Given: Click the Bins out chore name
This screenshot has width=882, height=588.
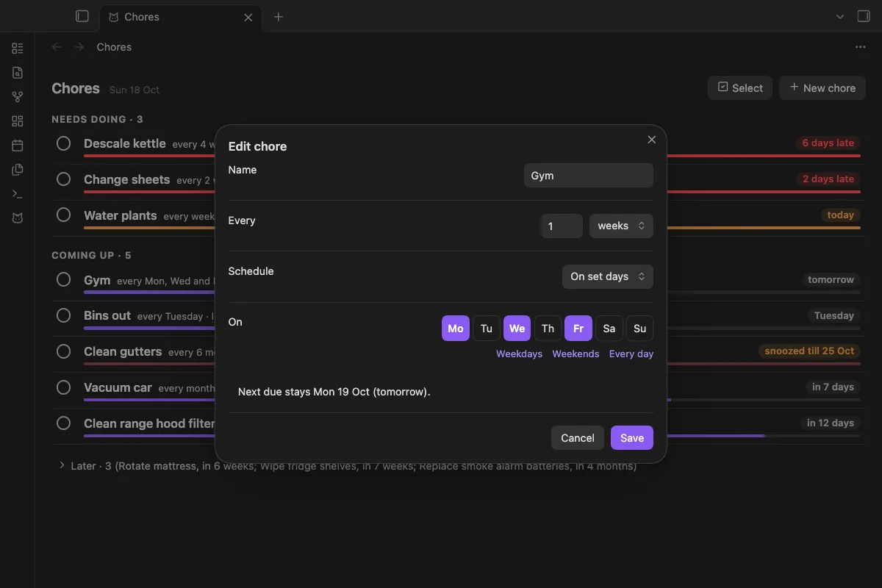Looking at the screenshot, I should (x=107, y=316).
